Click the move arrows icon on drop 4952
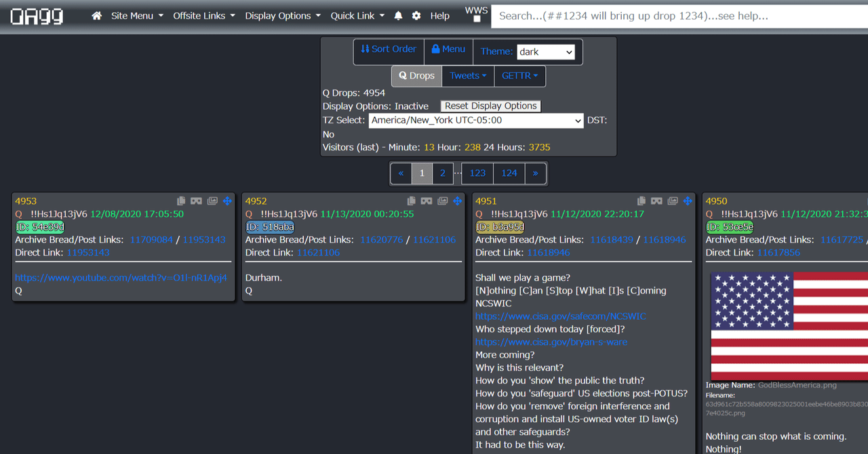 click(457, 201)
